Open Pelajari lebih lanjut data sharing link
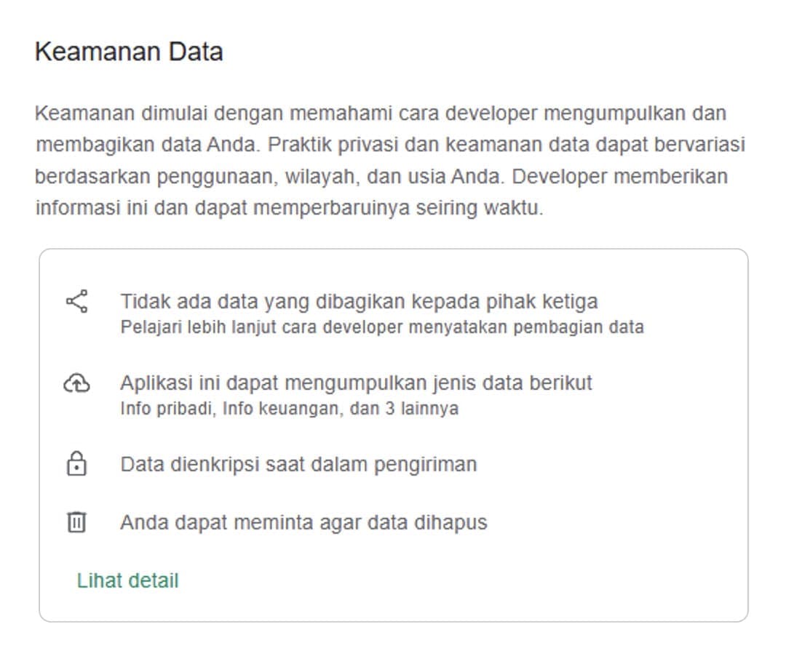Image resolution: width=786 pixels, height=672 pixels. click(x=382, y=327)
